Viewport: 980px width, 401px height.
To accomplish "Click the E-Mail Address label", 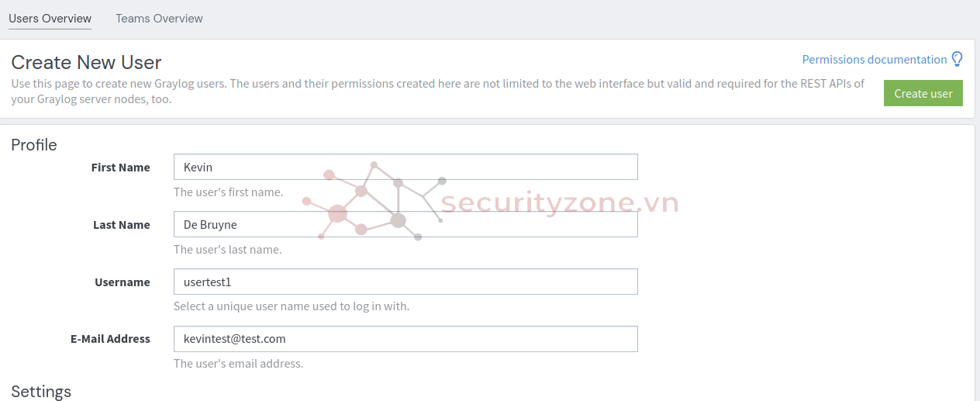I will tap(109, 339).
